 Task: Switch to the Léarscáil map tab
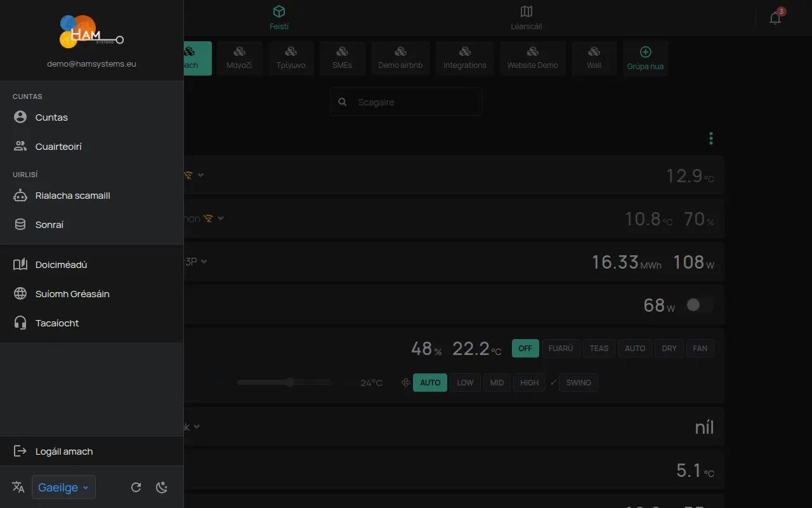(x=527, y=18)
